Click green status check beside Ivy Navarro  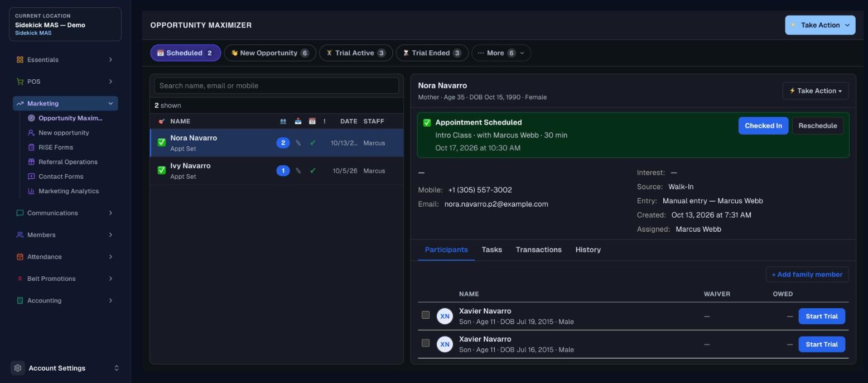pos(162,170)
